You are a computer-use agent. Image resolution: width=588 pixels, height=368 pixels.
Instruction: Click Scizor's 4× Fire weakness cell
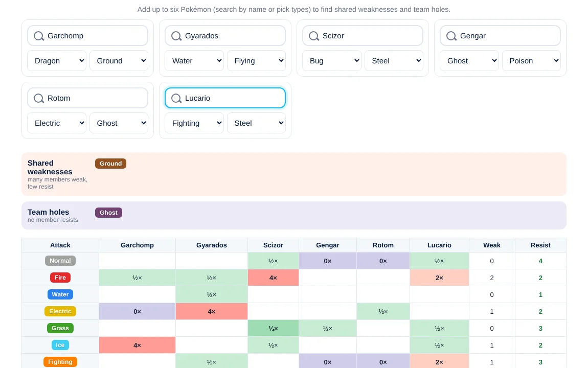[x=273, y=278]
